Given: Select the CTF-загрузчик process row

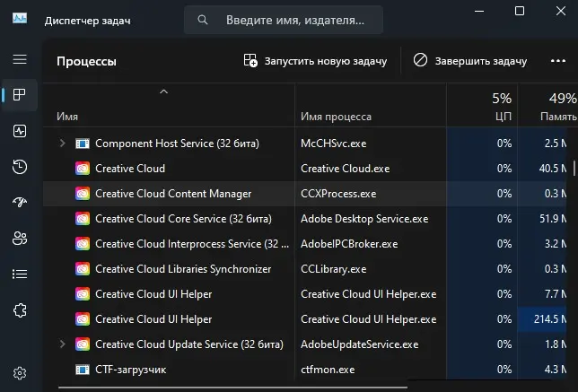Looking at the screenshot, I should 130,369.
